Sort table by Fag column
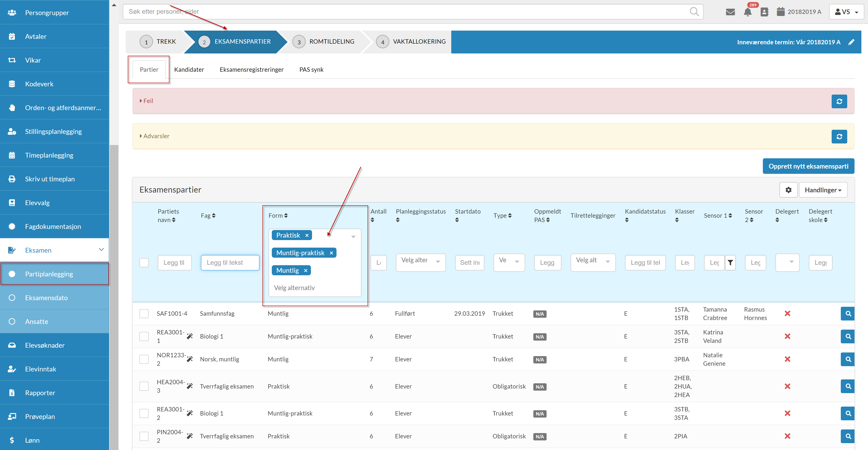This screenshot has width=868, height=450. 208,215
